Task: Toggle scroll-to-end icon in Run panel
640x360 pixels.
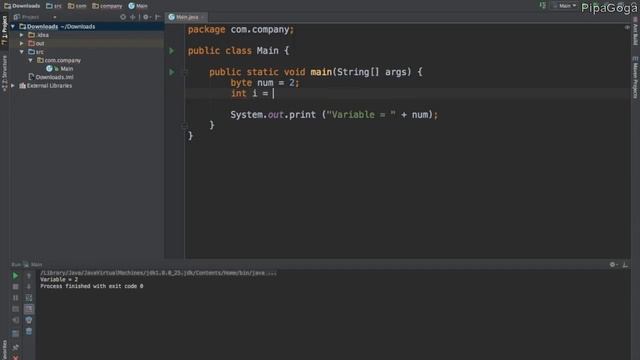Action: 29,309
